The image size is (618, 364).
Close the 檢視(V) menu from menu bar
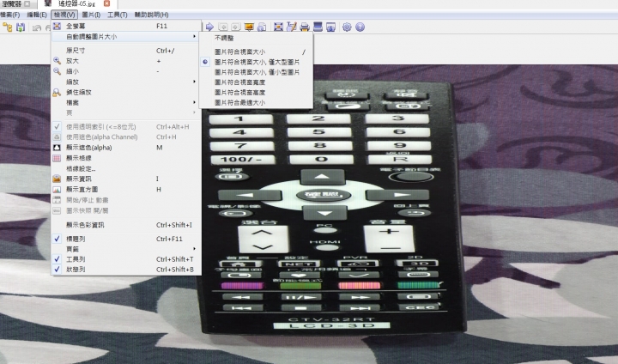tap(64, 15)
